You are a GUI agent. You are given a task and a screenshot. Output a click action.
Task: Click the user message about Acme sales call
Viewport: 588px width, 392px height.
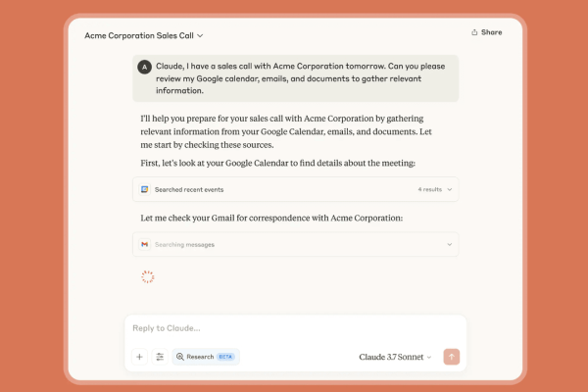tap(296, 78)
